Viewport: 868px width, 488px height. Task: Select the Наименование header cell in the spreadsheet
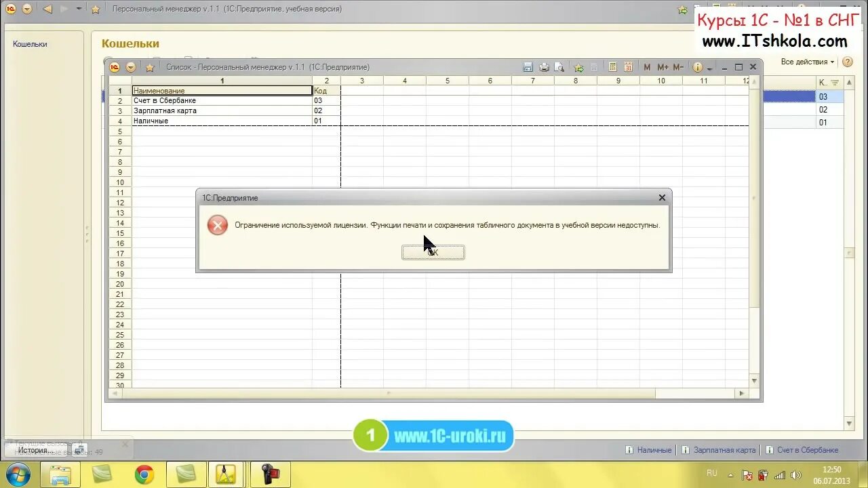(x=222, y=90)
